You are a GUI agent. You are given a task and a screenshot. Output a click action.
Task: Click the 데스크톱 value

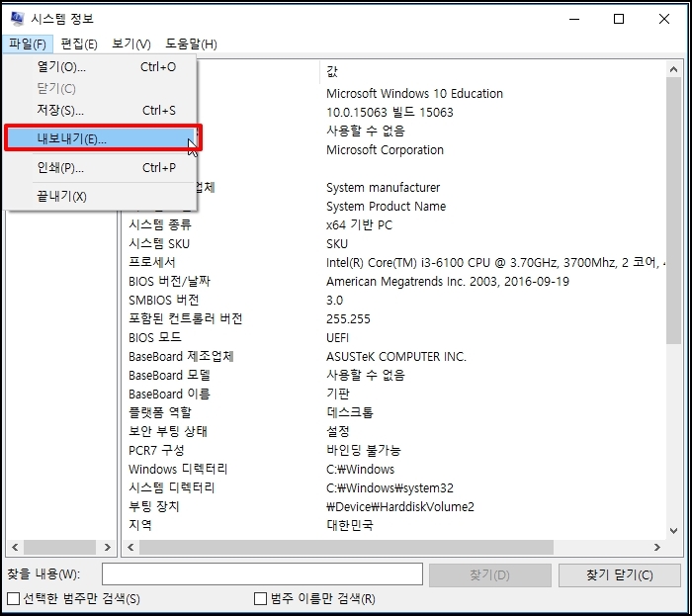(350, 413)
